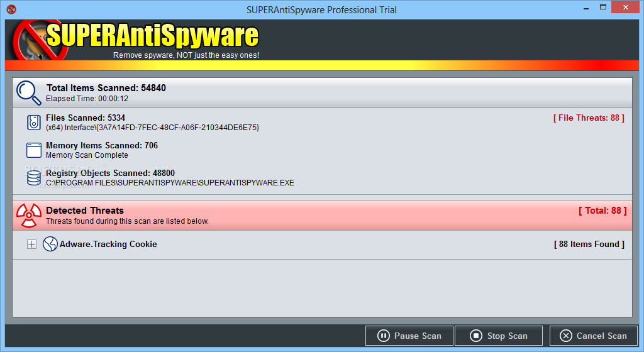Click the magnifying glass scan icon
Viewport: 644px width, 352px height.
coord(29,93)
